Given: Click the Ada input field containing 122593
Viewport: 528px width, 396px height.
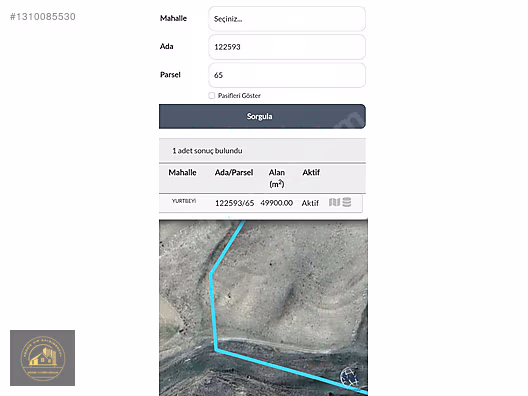Looking at the screenshot, I should [287, 47].
